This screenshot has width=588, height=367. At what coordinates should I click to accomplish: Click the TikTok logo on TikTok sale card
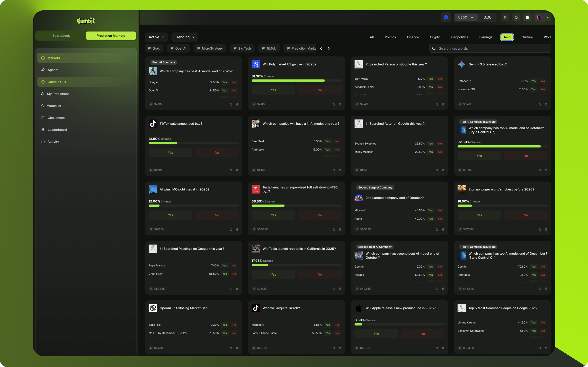[153, 124]
